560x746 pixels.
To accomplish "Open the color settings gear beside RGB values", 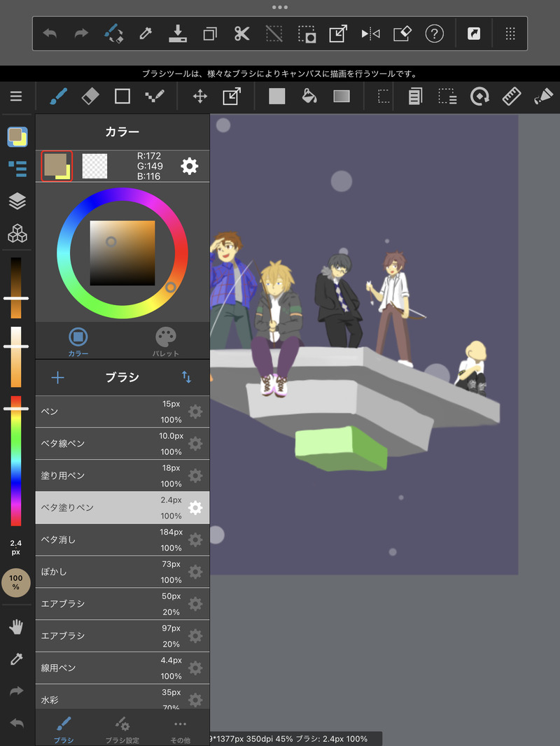I will click(190, 166).
